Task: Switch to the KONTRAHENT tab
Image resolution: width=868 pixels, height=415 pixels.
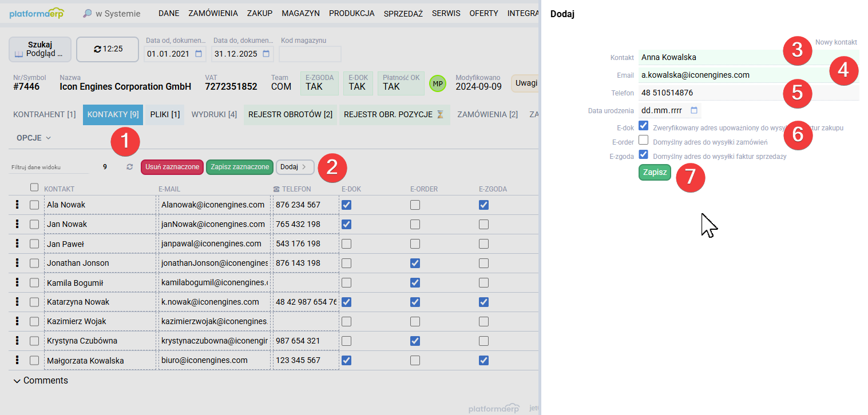Action: (43, 114)
